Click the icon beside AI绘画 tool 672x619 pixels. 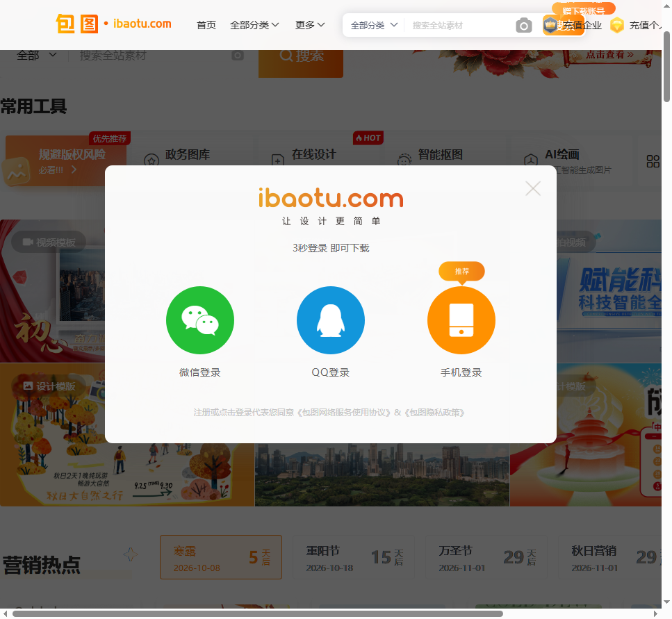coord(530,160)
